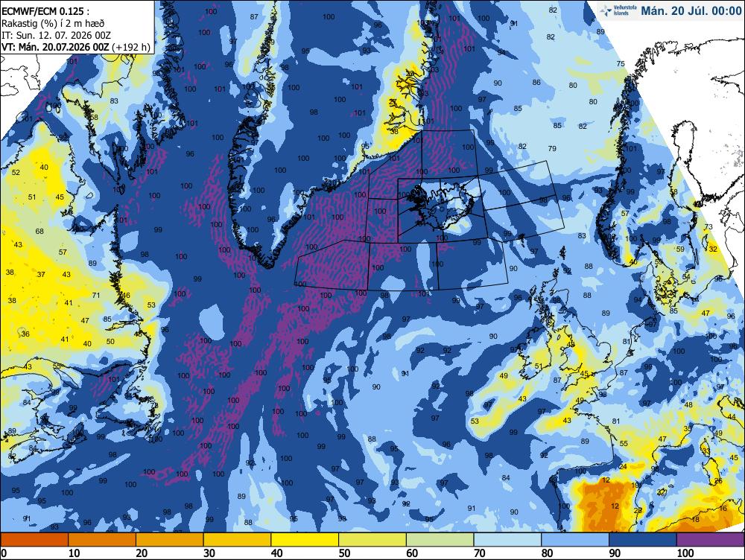This screenshot has width=745, height=560.
Task: Choose the pale green 60–70 legend swatch
Action: coord(440,540)
